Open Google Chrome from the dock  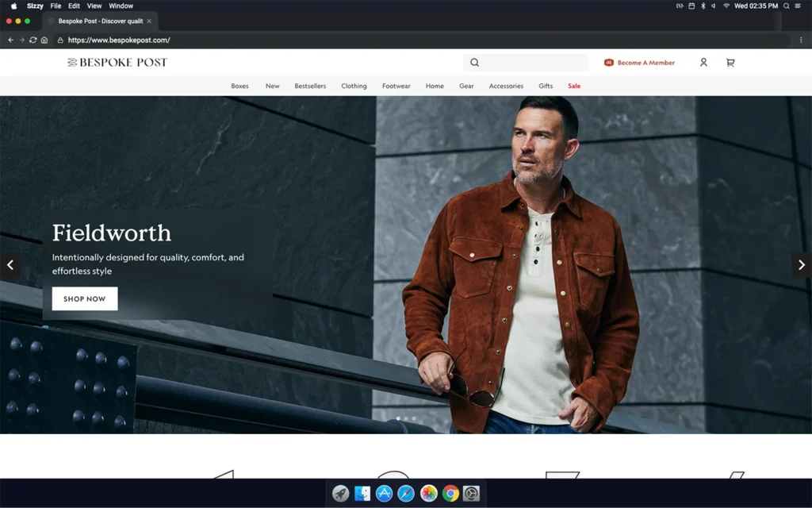pos(450,494)
